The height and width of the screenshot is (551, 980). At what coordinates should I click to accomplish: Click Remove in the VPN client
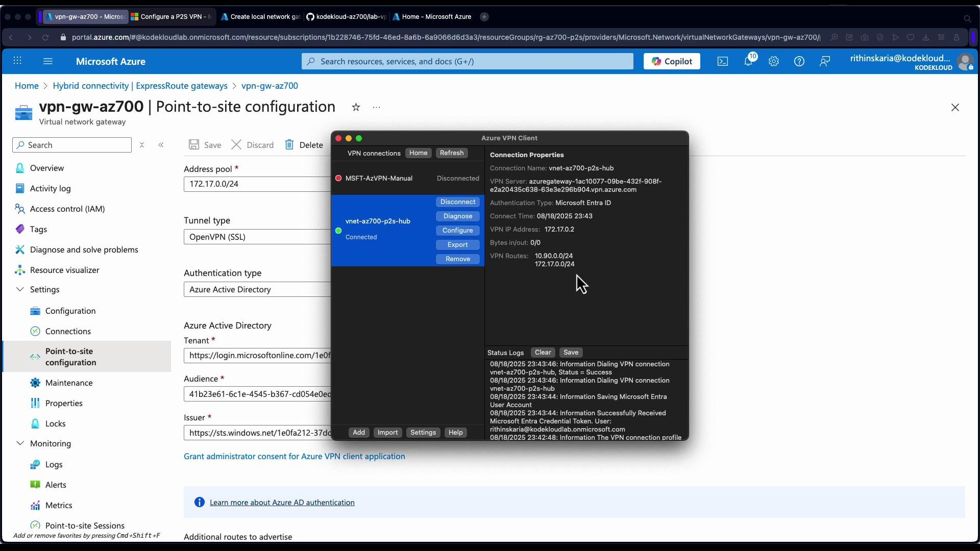(x=458, y=259)
